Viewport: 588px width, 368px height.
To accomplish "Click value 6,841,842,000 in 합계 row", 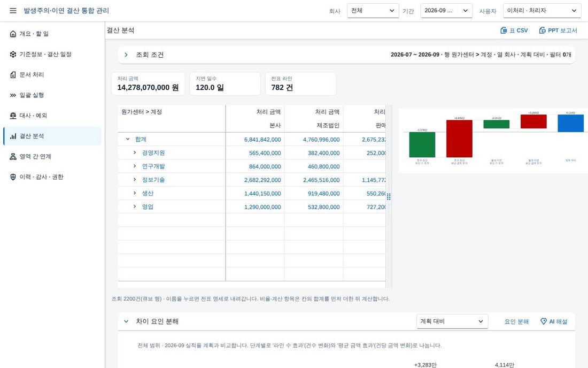I will point(262,140).
